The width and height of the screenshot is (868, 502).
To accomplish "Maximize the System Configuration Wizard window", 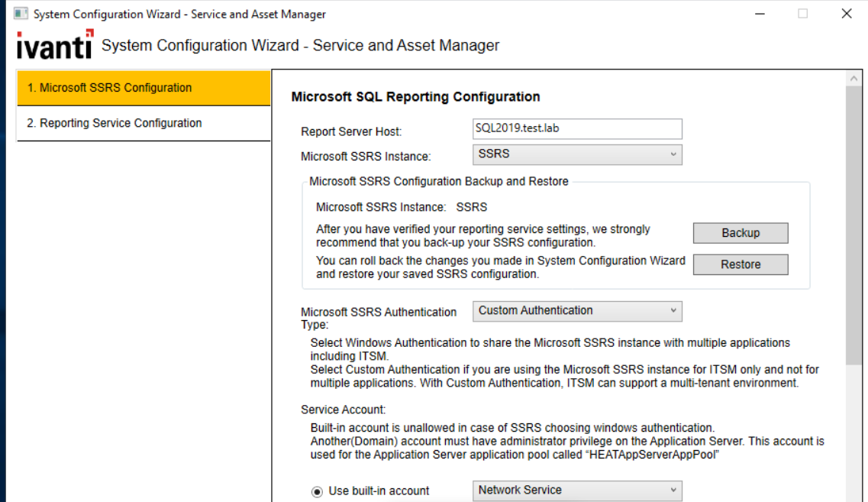I will pyautogui.click(x=802, y=15).
